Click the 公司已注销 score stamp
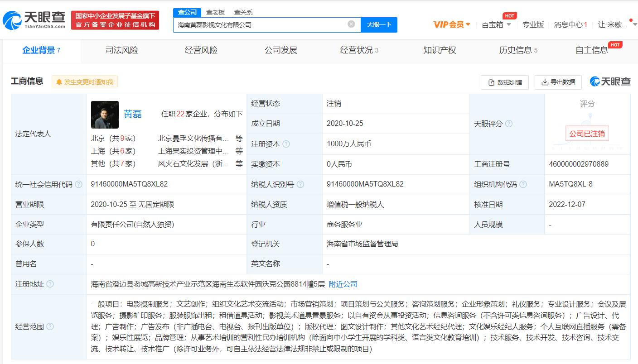The width and height of the screenshot is (638, 364). click(x=587, y=134)
